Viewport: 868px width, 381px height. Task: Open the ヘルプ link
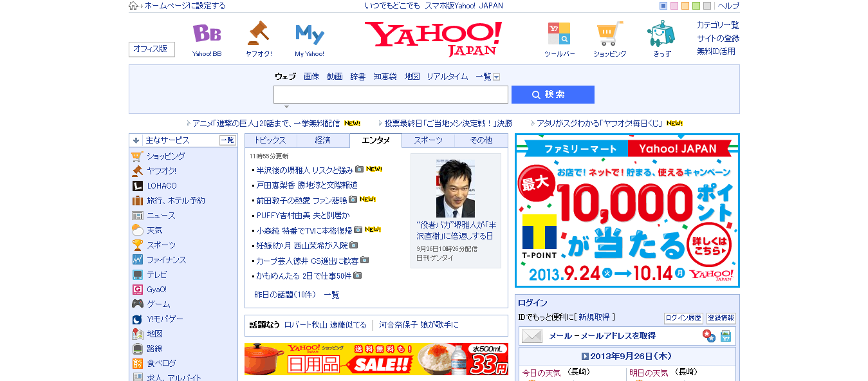click(728, 6)
